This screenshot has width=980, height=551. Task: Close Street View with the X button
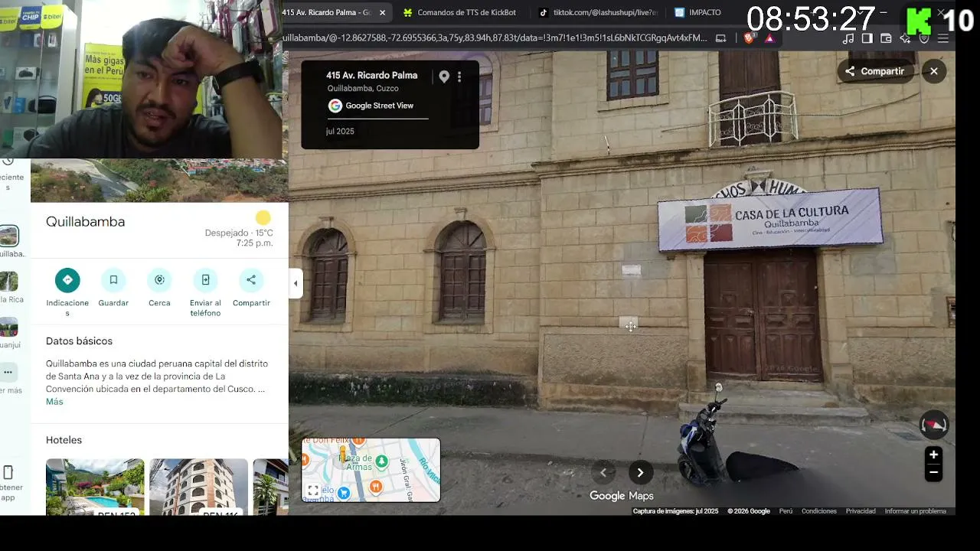[x=934, y=71]
